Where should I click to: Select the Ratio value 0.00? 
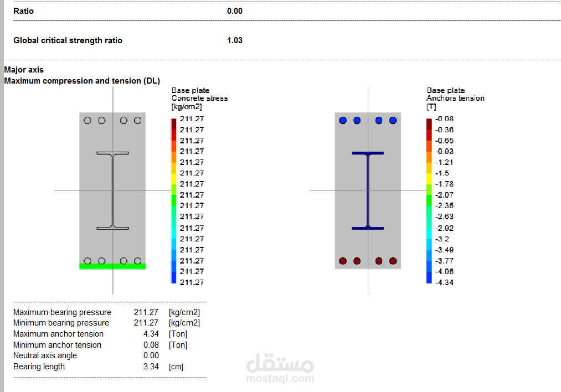coord(235,11)
